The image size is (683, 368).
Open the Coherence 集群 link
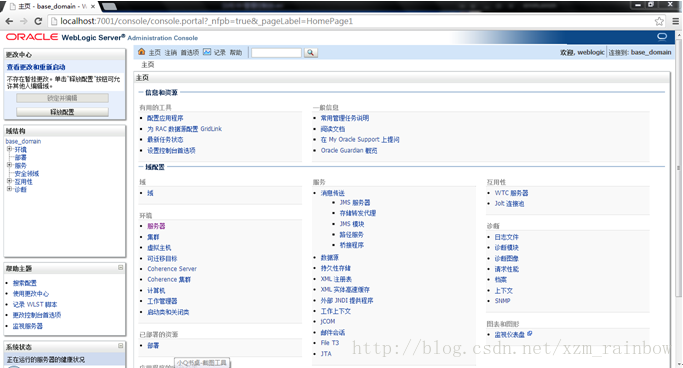(169, 279)
